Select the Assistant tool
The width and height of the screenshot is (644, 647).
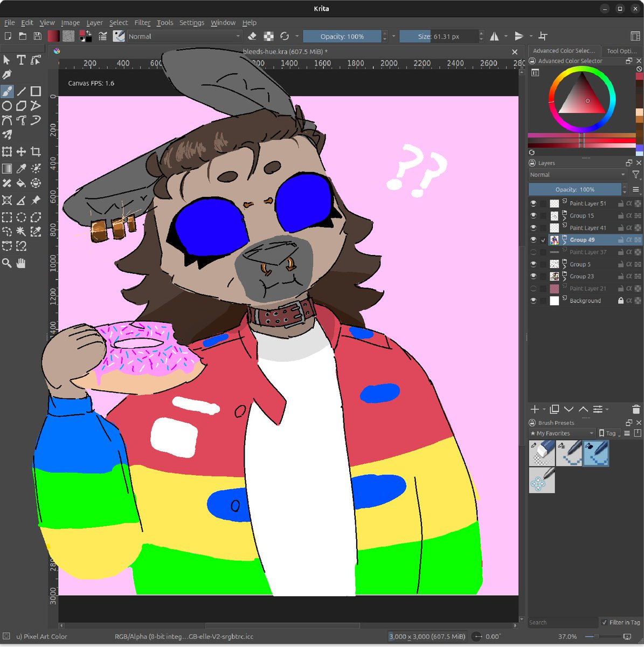coord(7,200)
